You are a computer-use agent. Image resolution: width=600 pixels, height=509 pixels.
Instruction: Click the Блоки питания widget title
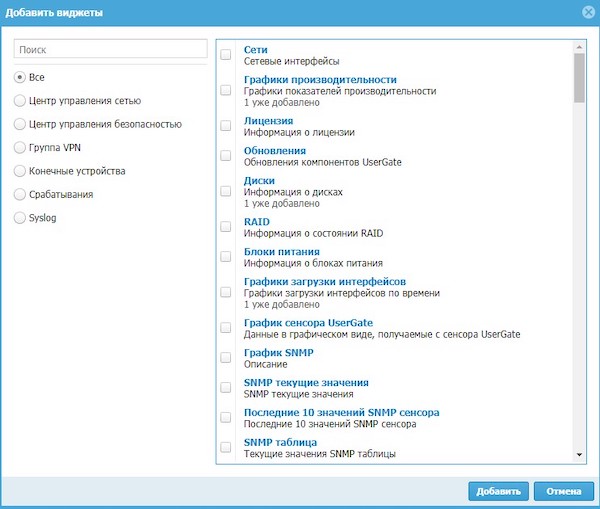[x=281, y=251]
